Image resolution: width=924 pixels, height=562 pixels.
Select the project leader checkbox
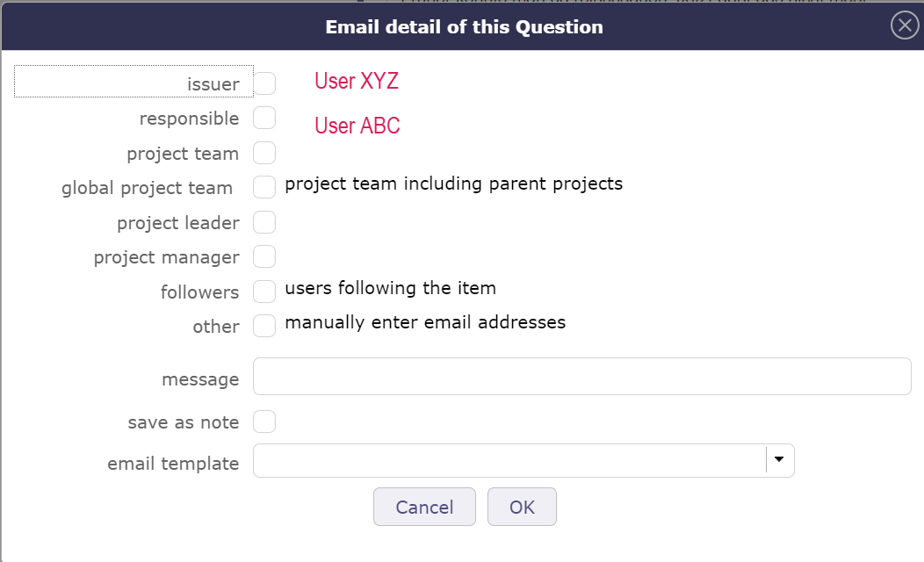264,222
